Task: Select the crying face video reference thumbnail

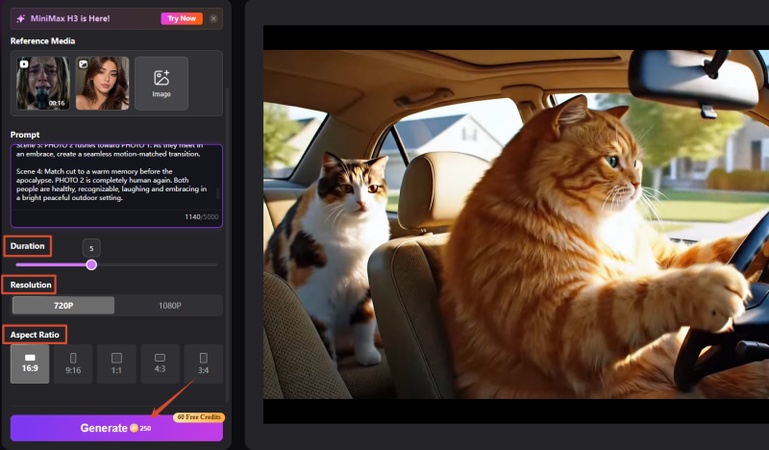Action: coord(43,83)
